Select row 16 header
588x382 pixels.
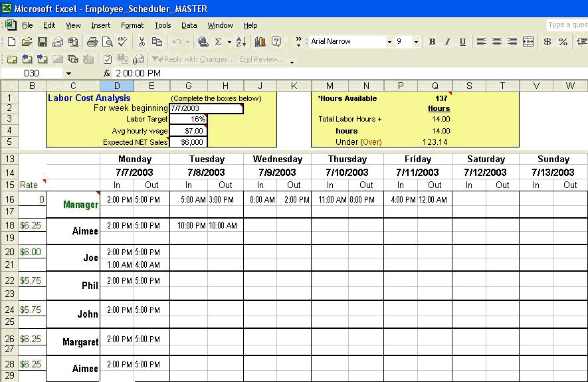click(x=9, y=199)
